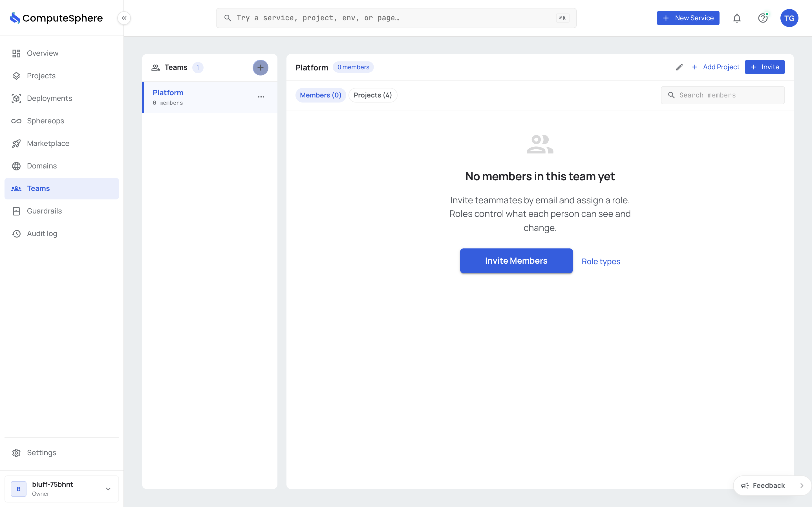The height and width of the screenshot is (507, 812).
Task: Click the ComputeSphere logo
Action: pos(56,18)
